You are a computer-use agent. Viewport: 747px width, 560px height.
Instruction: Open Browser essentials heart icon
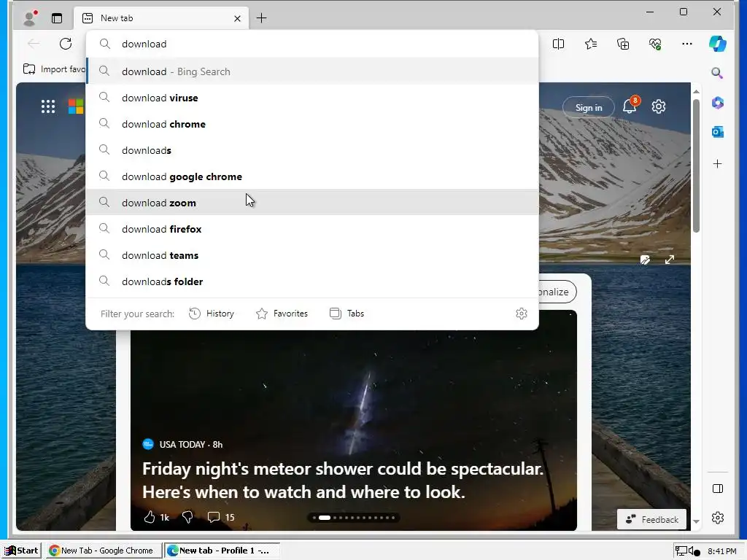(655, 44)
